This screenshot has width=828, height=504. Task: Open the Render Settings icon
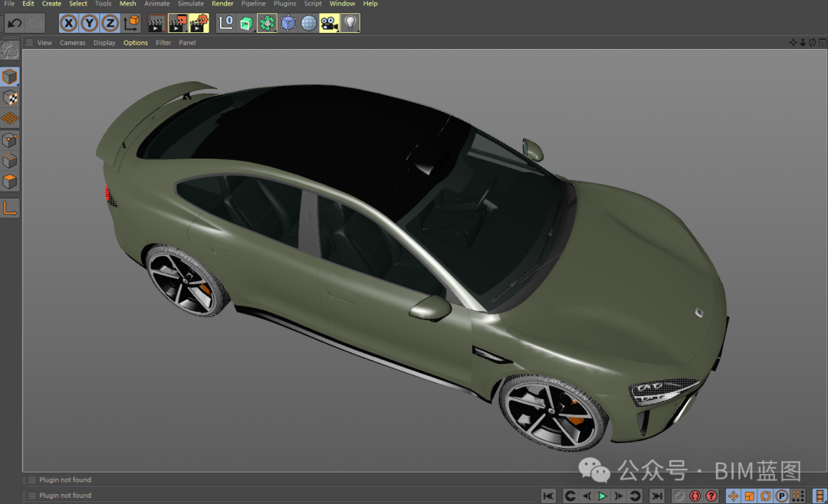click(x=198, y=23)
